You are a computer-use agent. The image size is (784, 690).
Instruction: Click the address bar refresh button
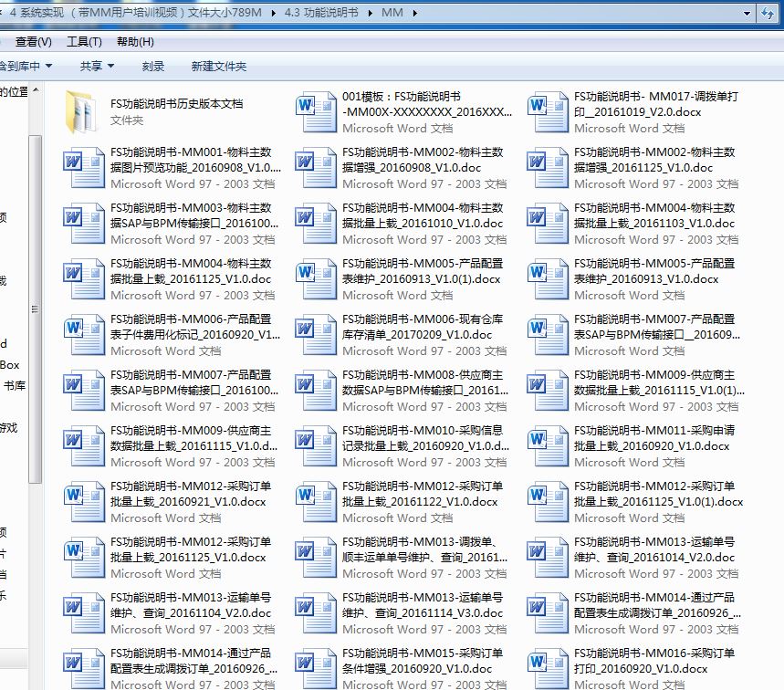click(x=767, y=13)
